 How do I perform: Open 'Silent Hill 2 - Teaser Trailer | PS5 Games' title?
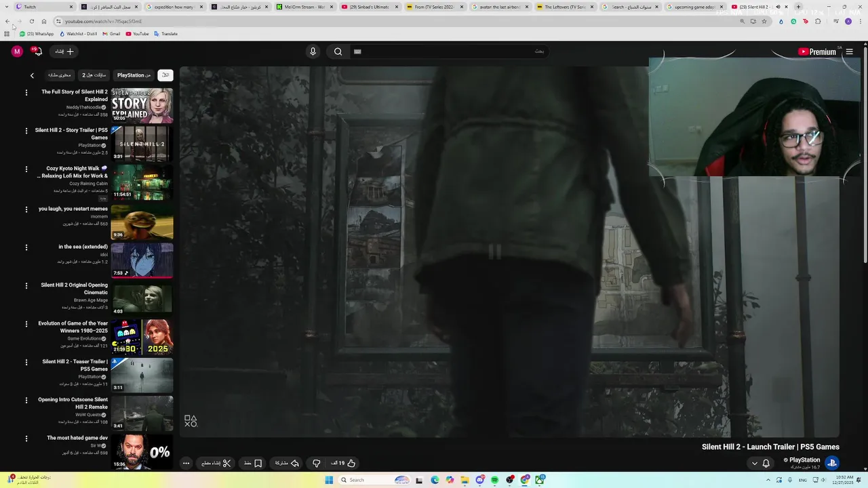[x=75, y=365]
